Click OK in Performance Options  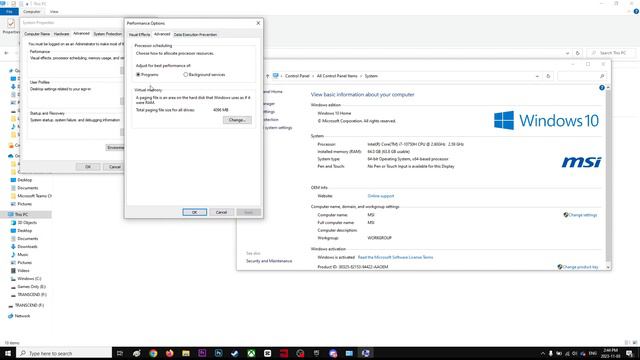point(195,212)
